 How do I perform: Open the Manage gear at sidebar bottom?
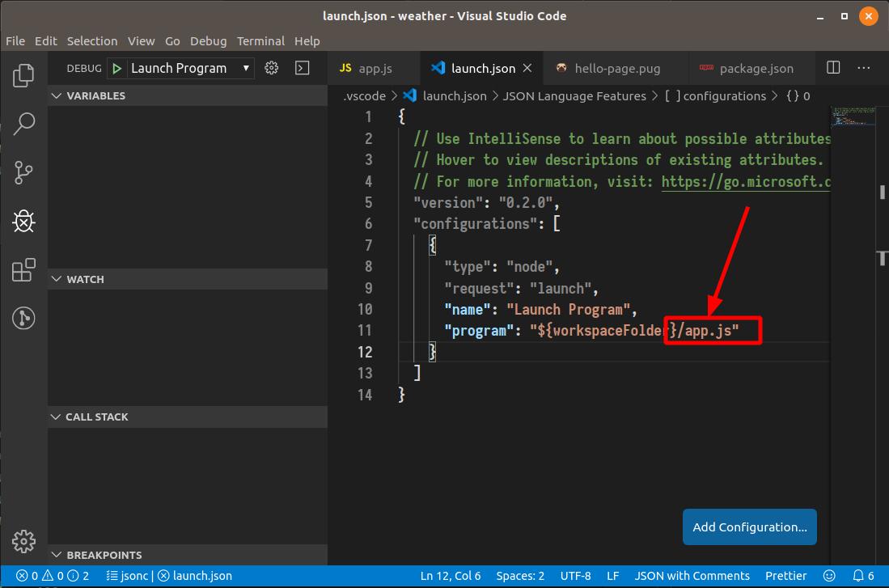[23, 541]
